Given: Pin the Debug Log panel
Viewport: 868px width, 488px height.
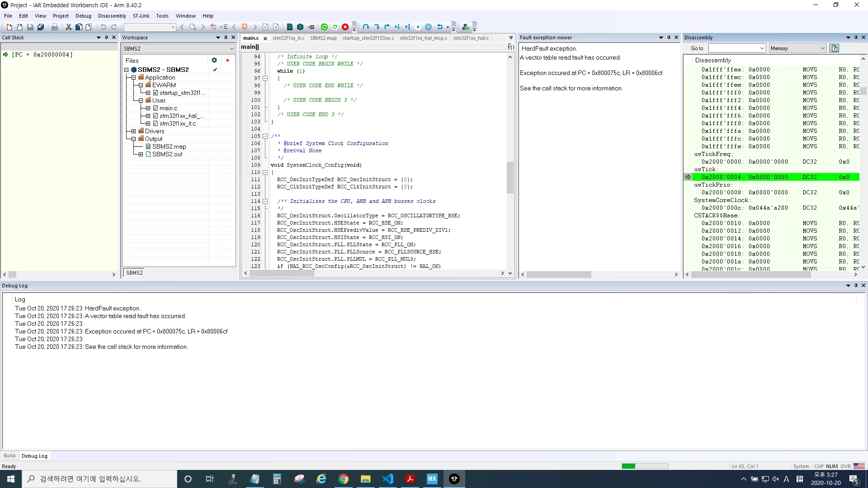Looking at the screenshot, I should pos(856,286).
